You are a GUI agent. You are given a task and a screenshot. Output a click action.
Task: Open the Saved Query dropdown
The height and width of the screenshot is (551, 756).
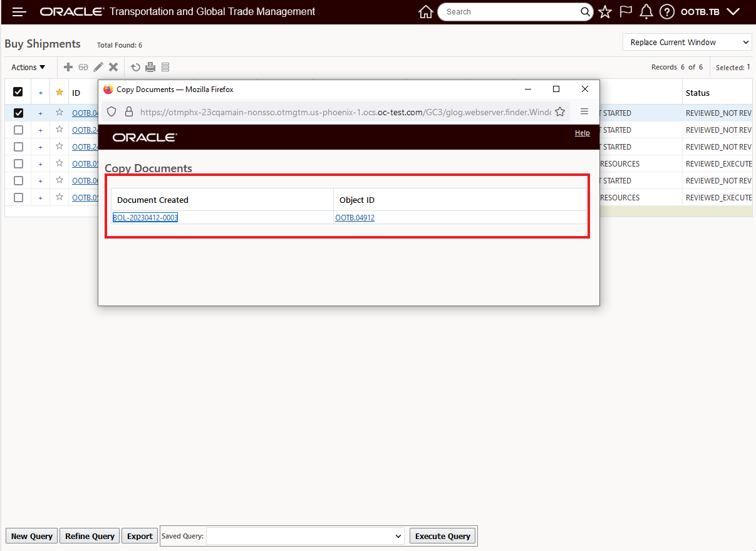point(305,536)
